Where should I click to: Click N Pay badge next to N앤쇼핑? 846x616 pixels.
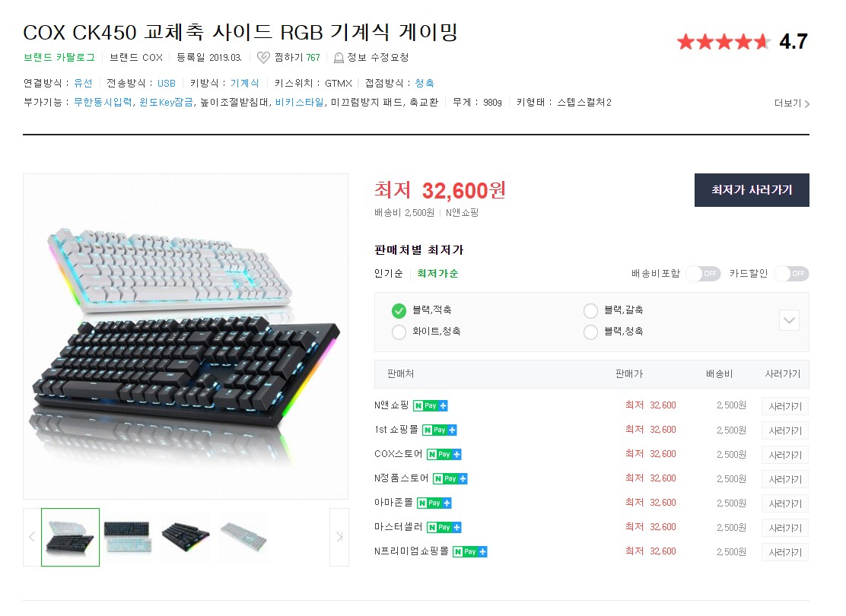[x=431, y=405]
